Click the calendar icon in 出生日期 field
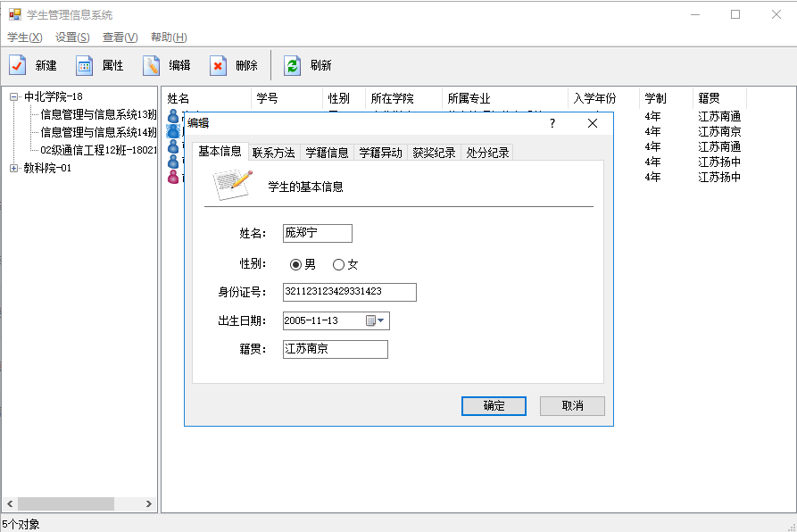797x532 pixels. click(x=371, y=321)
